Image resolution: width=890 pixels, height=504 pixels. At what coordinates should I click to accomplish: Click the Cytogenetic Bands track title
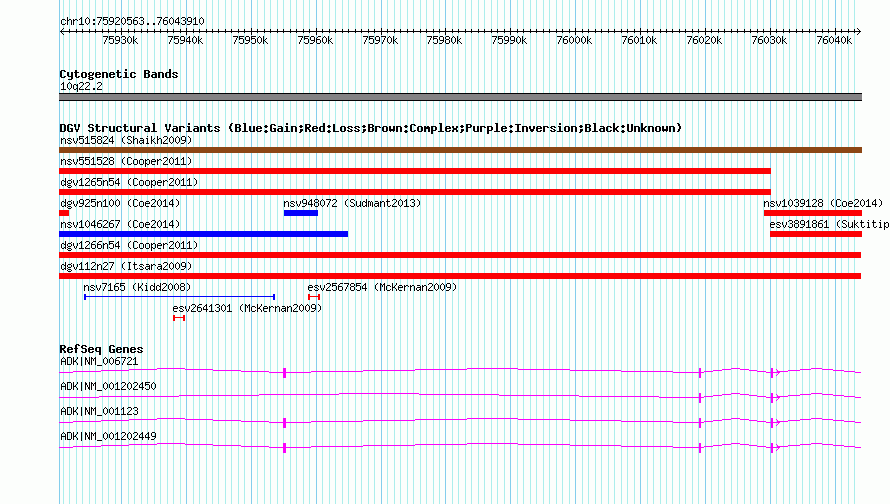pos(119,74)
